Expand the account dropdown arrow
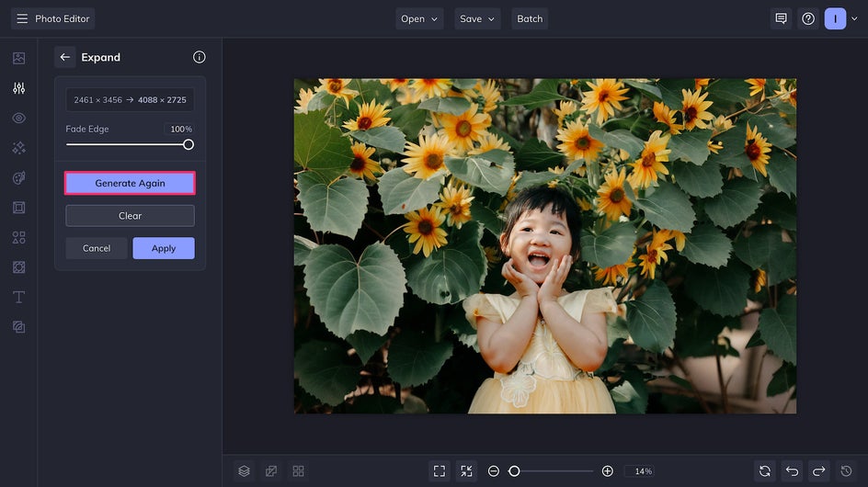This screenshot has width=868, height=487. (x=855, y=18)
